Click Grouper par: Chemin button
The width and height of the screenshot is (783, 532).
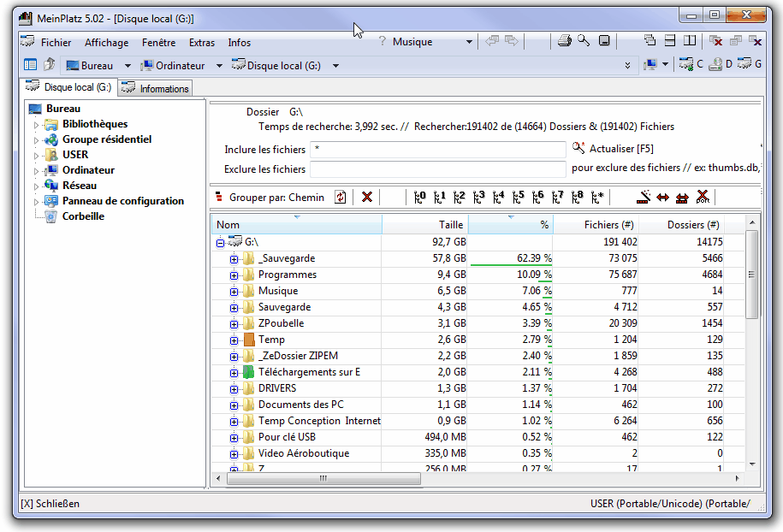(270, 197)
